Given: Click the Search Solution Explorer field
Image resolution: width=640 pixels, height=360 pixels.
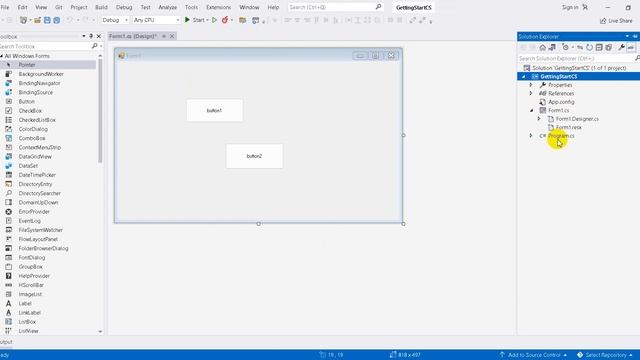Looking at the screenshot, I should click(x=576, y=58).
